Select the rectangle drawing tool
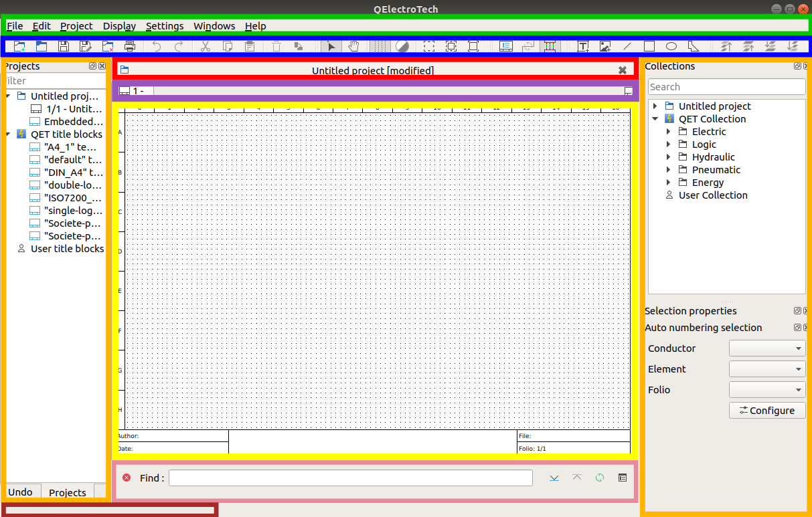This screenshot has height=517, width=812. coord(649,46)
